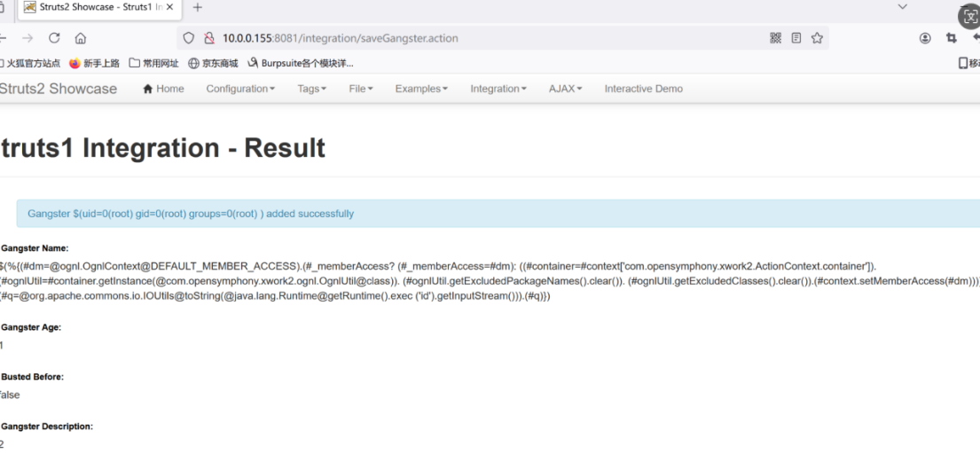Viewport: 980px width, 470px height.
Task: Open the 京东商城 bookmark
Action: click(213, 63)
